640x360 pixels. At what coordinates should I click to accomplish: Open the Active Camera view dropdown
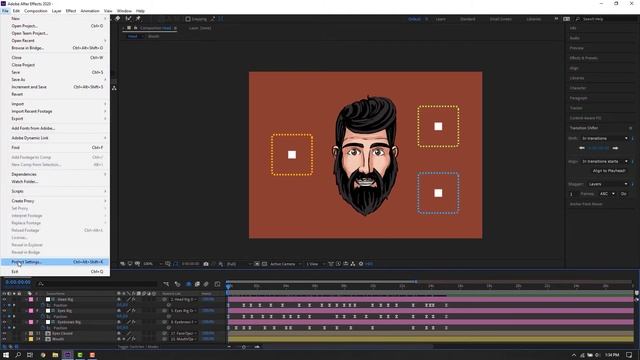(x=285, y=264)
